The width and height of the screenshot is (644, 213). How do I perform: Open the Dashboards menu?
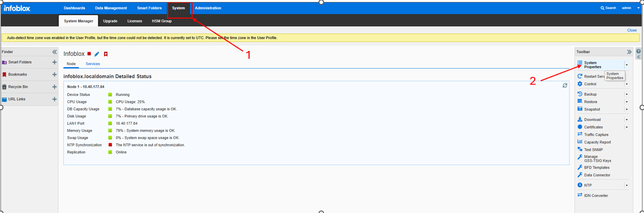74,8
